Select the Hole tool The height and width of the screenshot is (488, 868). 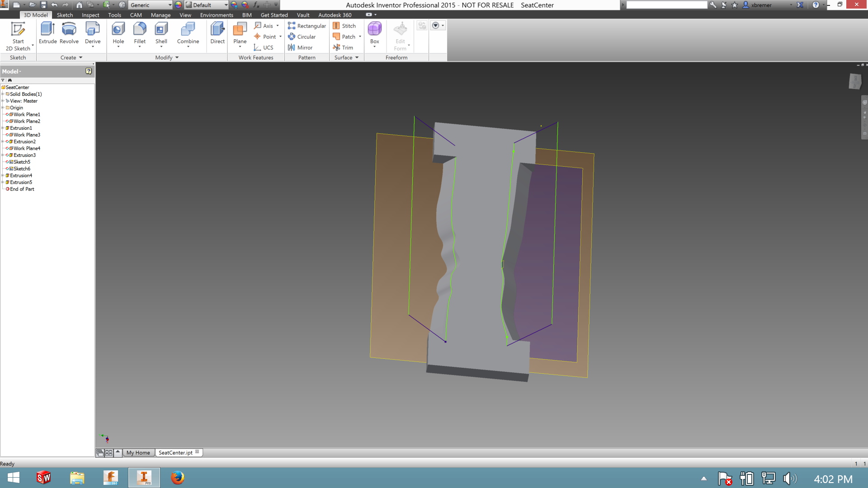pyautogui.click(x=118, y=34)
